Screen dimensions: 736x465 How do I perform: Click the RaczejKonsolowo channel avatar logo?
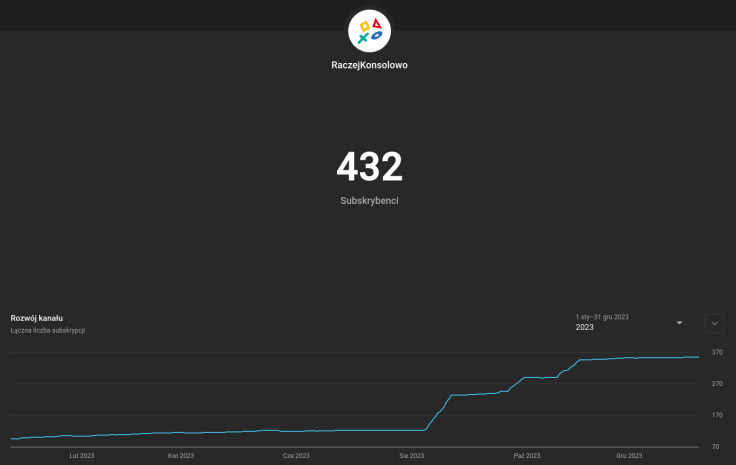[x=369, y=31]
